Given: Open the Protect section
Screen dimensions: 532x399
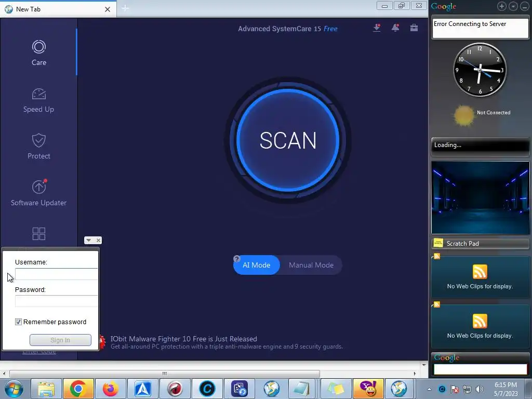Looking at the screenshot, I should tap(38, 147).
